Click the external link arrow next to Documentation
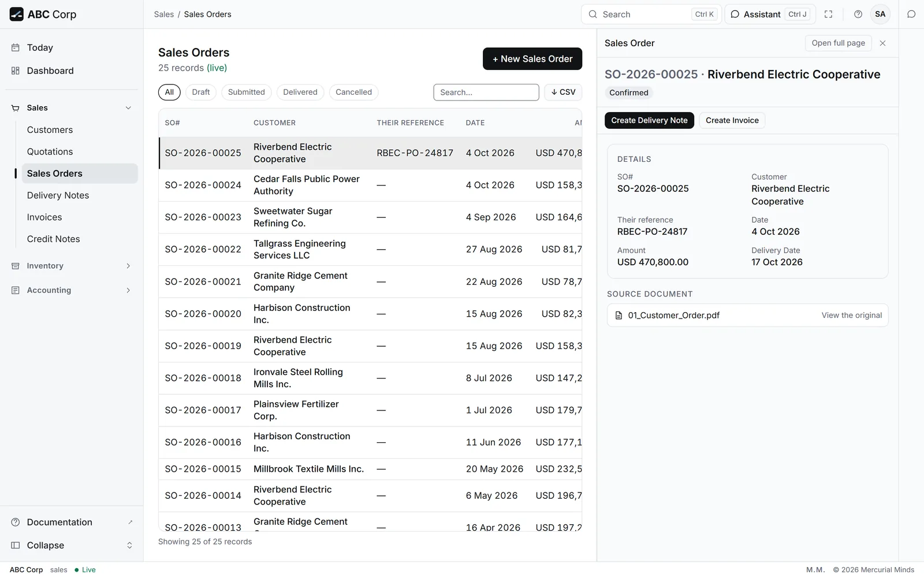Viewport: 924px width, 578px height. 130,522
